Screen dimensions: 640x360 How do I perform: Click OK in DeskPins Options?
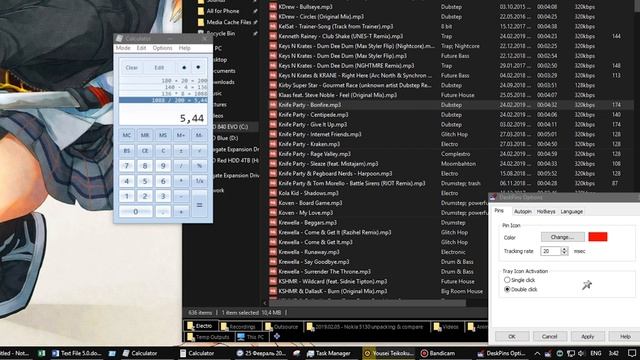click(512, 336)
